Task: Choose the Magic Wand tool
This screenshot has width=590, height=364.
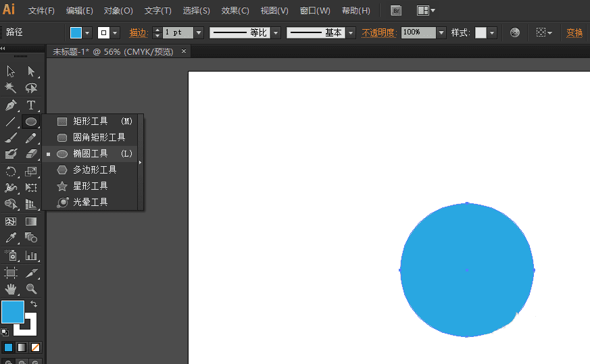Action: (x=11, y=88)
